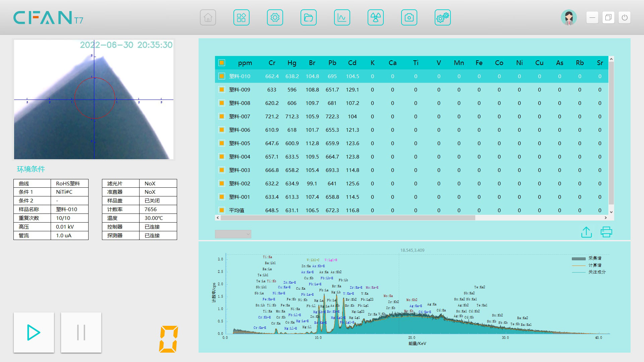Select the 塑料-007 sample name

(239, 116)
